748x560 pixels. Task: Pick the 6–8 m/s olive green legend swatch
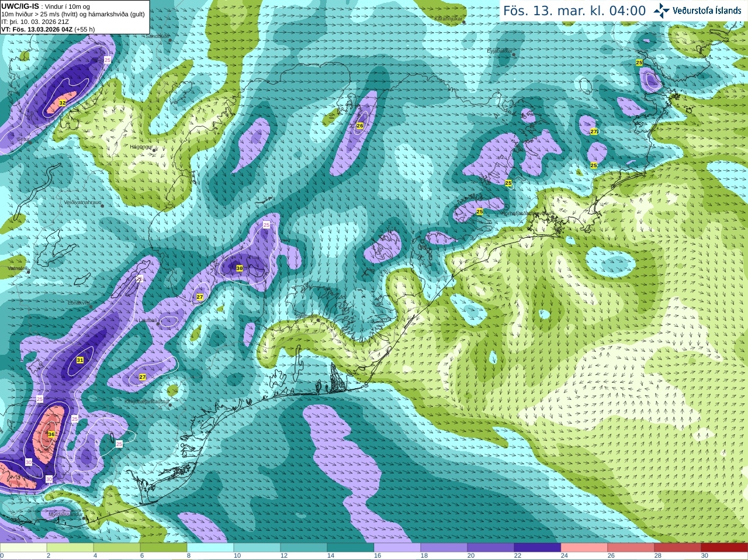(x=164, y=548)
